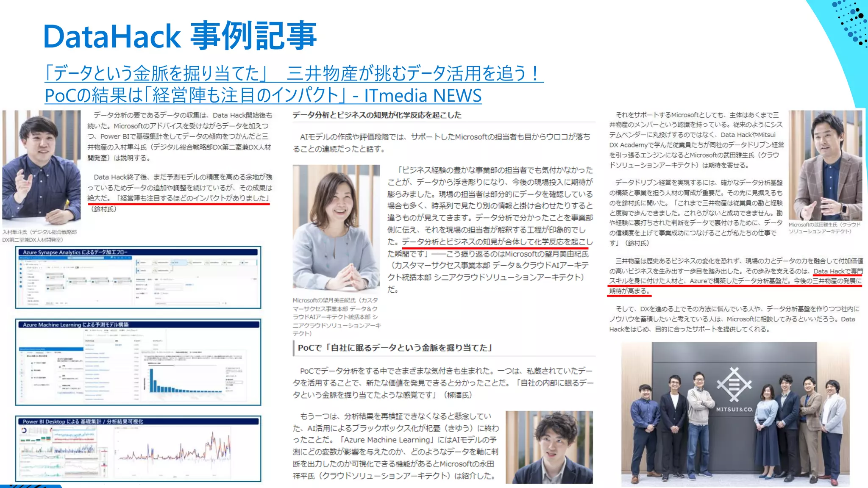Image resolution: width=868 pixels, height=488 pixels.
Task: Click the 'Power BI Desktop による 基礎集計' header bar
Action: point(138,421)
